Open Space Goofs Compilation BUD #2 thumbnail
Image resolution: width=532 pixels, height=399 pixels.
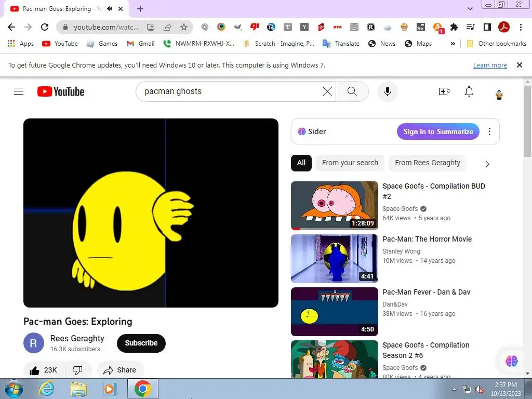click(335, 206)
